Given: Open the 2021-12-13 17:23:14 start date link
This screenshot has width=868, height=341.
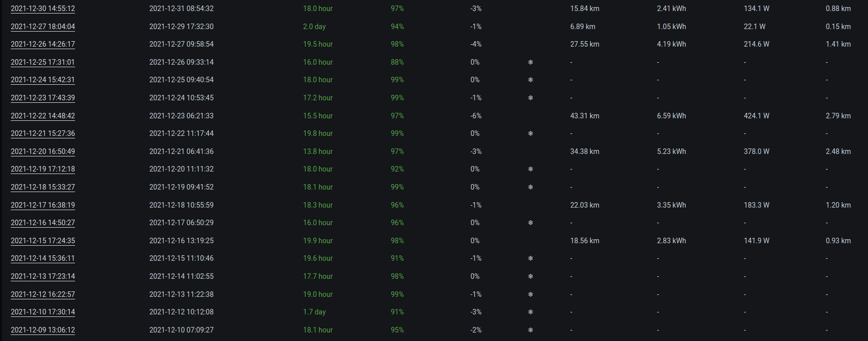Looking at the screenshot, I should point(43,276).
